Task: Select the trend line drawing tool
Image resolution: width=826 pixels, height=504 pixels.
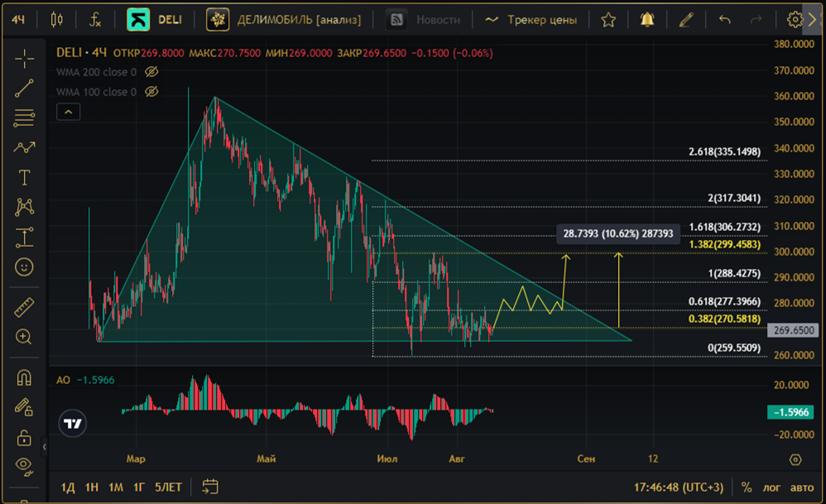Action: pos(24,89)
